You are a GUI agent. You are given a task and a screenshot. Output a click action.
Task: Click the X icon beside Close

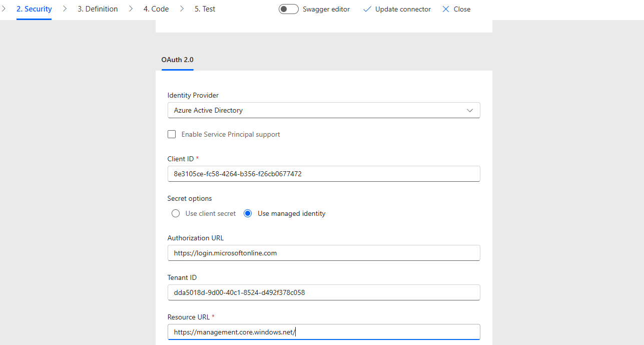(446, 9)
